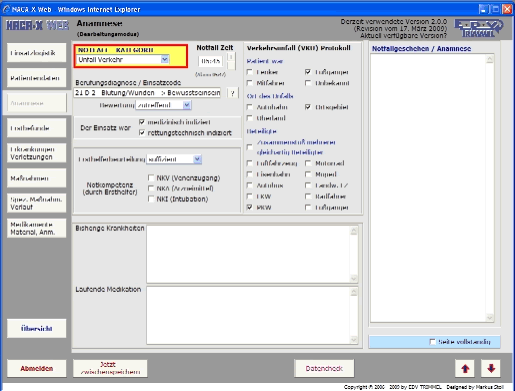Click Laufende Medikation scrollbar up arrow
Viewport: 515px width, 391px height.
(354, 292)
